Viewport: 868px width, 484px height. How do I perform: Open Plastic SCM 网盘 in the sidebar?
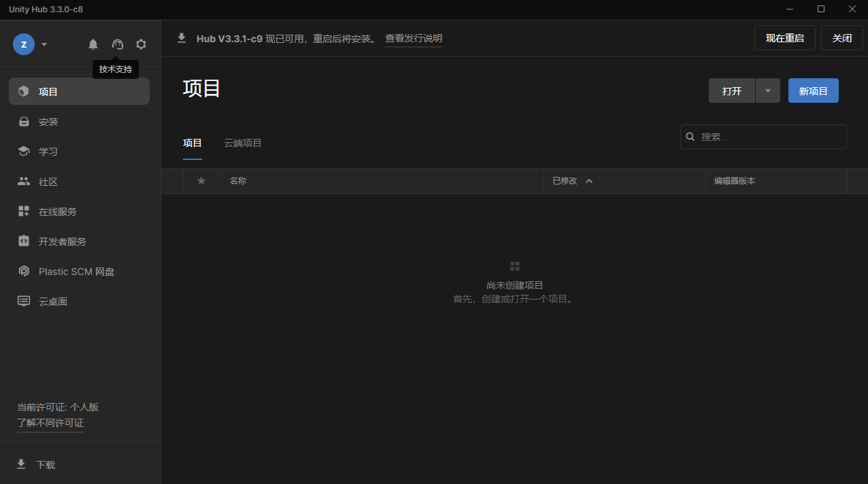pyautogui.click(x=79, y=271)
